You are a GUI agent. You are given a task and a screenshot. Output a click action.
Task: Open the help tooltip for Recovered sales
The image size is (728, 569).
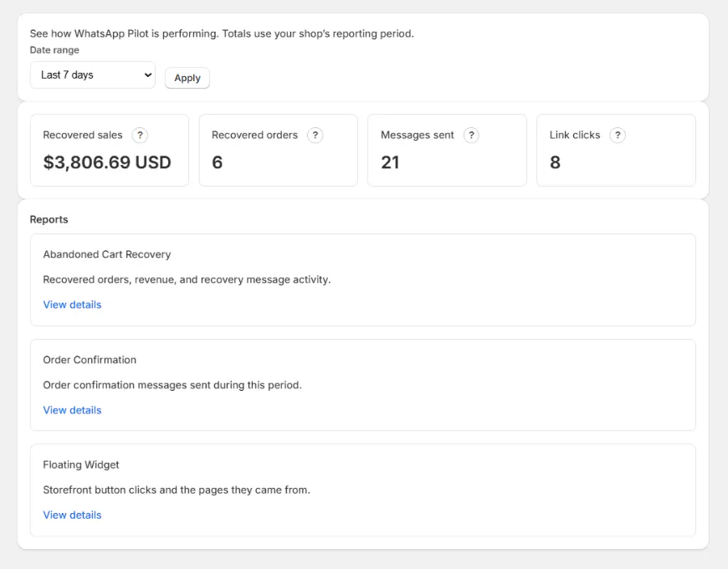click(x=140, y=135)
